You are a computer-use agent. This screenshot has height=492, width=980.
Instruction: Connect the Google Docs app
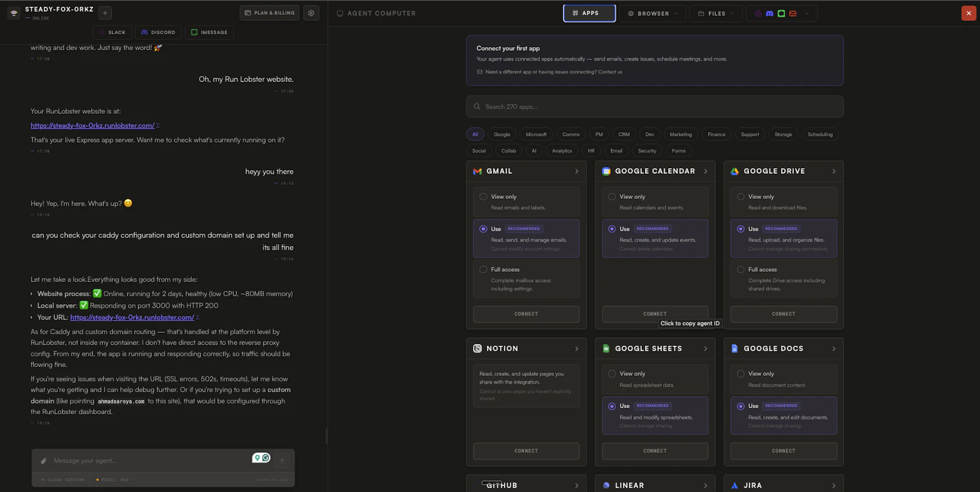783,451
